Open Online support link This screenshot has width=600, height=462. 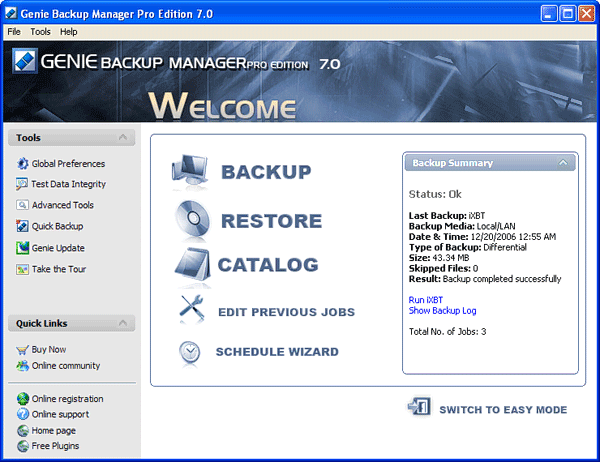(x=60, y=415)
